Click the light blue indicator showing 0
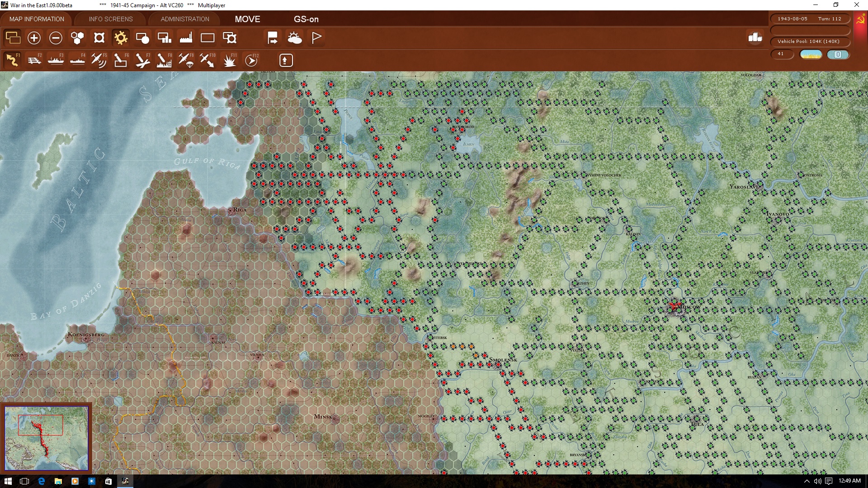 coord(838,55)
